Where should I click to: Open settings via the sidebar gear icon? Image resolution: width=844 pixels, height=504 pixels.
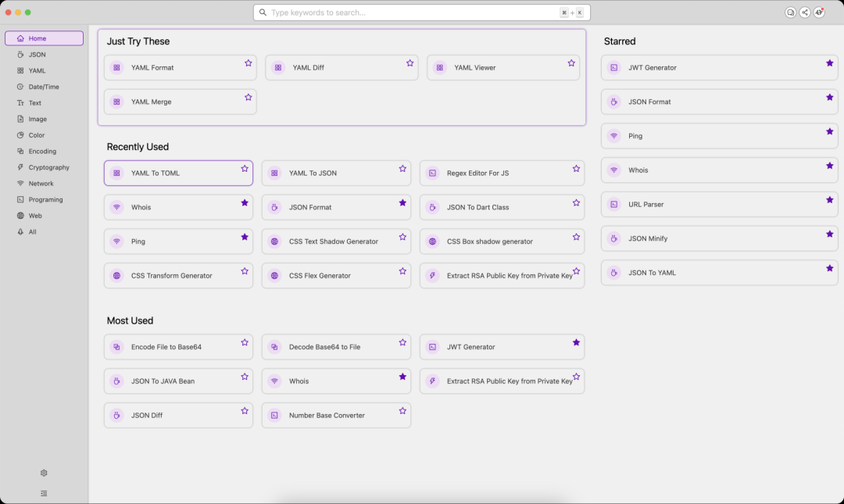[44, 473]
